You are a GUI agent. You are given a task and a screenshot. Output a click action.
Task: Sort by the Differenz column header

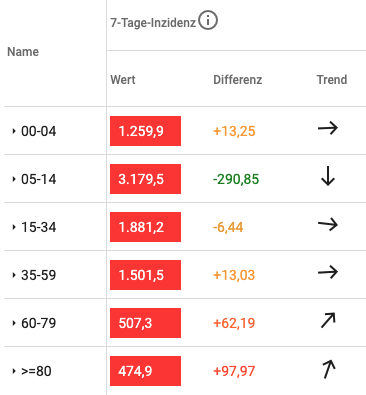click(x=238, y=80)
